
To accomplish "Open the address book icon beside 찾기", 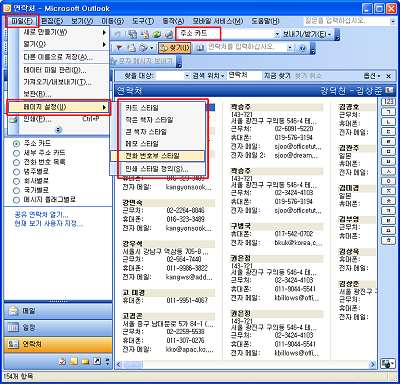I will [200, 48].
